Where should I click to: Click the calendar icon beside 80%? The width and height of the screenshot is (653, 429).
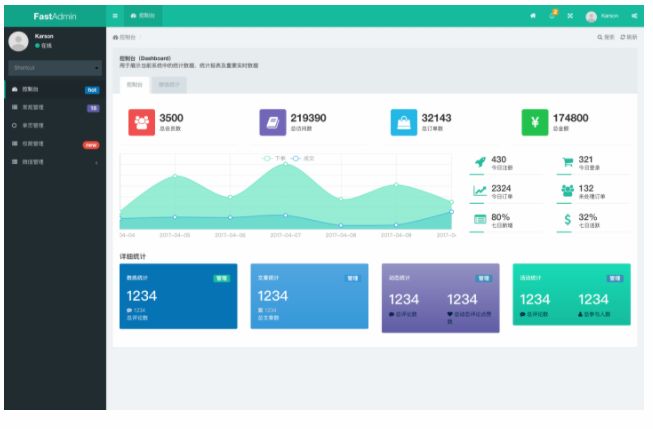point(480,219)
